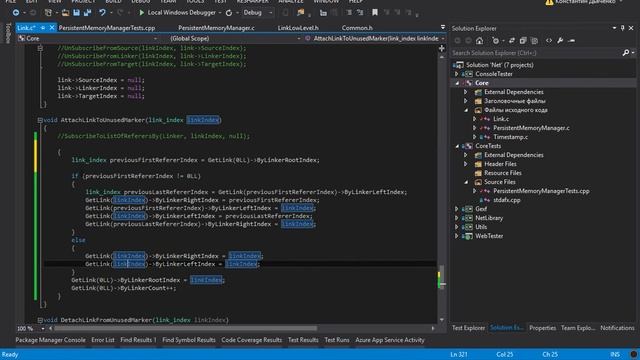
Task: Collapse the Файлы исходного кода folder
Action: (x=466, y=110)
